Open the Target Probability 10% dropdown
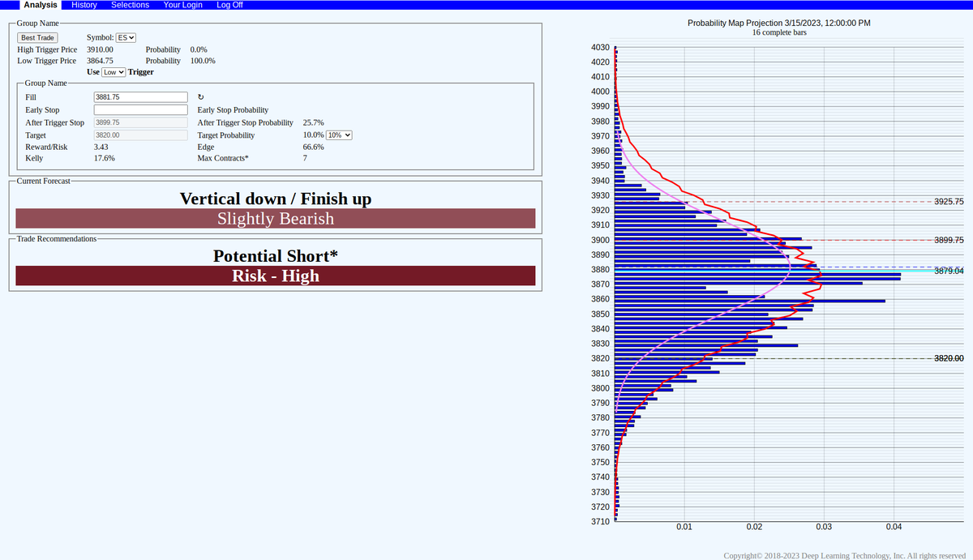The image size is (973, 560). pyautogui.click(x=339, y=135)
